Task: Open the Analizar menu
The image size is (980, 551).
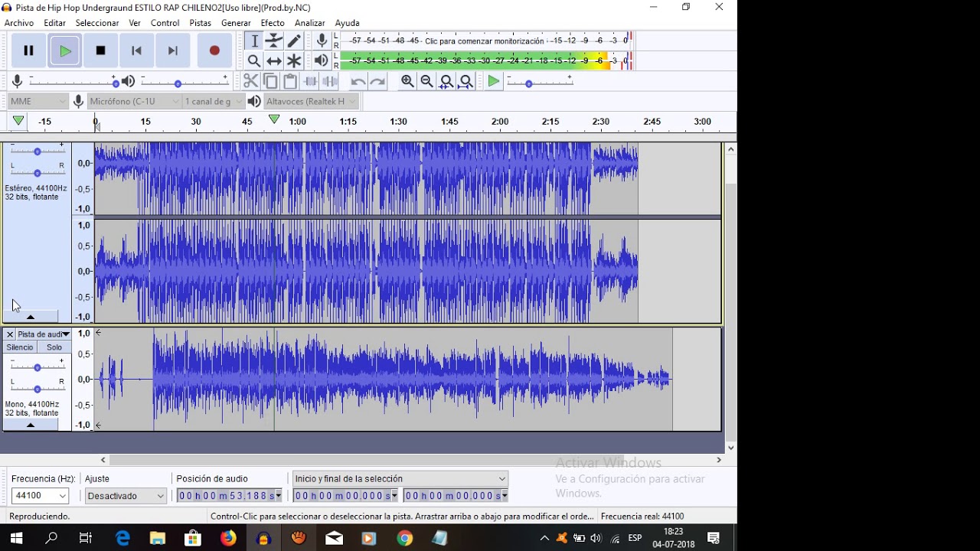Action: [x=310, y=23]
